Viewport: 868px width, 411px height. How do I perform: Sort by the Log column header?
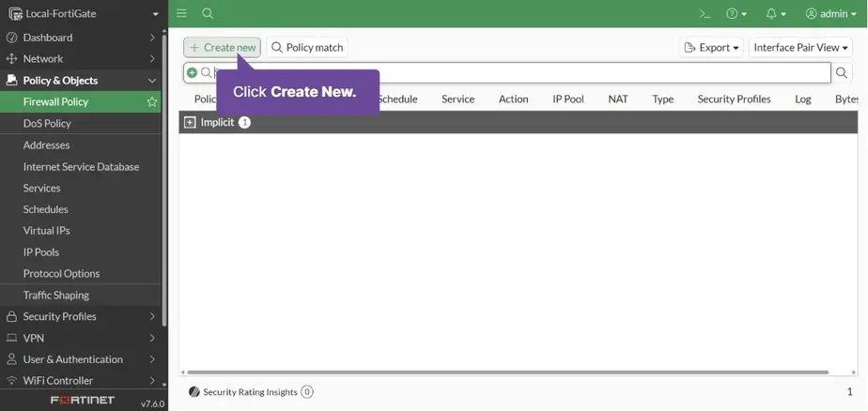[802, 99]
